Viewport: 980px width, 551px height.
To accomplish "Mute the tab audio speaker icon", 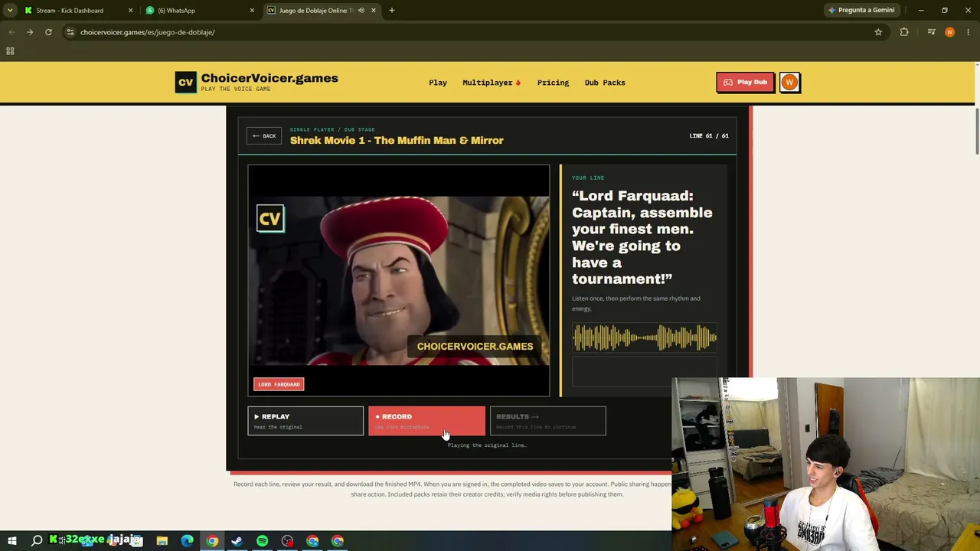I will (x=361, y=11).
